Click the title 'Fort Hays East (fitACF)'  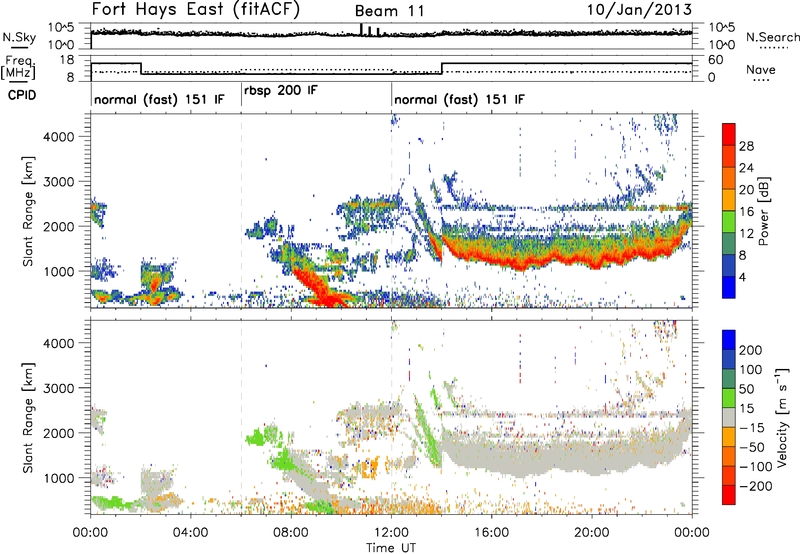point(196,9)
